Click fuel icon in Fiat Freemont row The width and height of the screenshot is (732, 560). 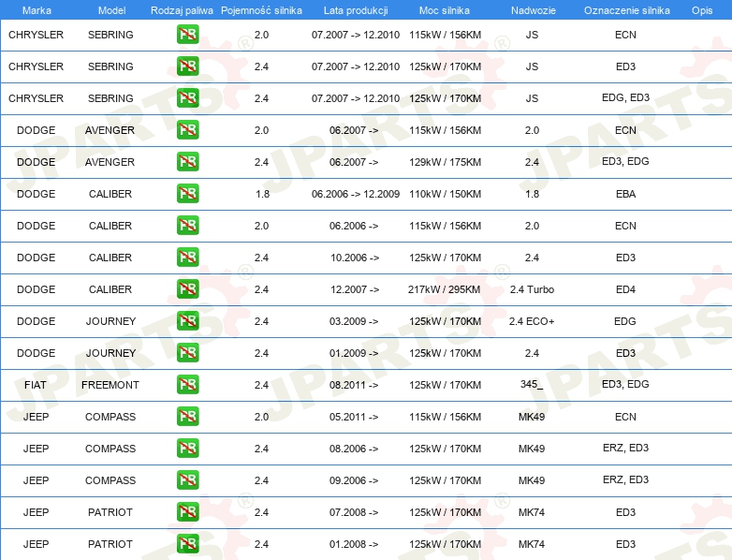tap(187, 385)
